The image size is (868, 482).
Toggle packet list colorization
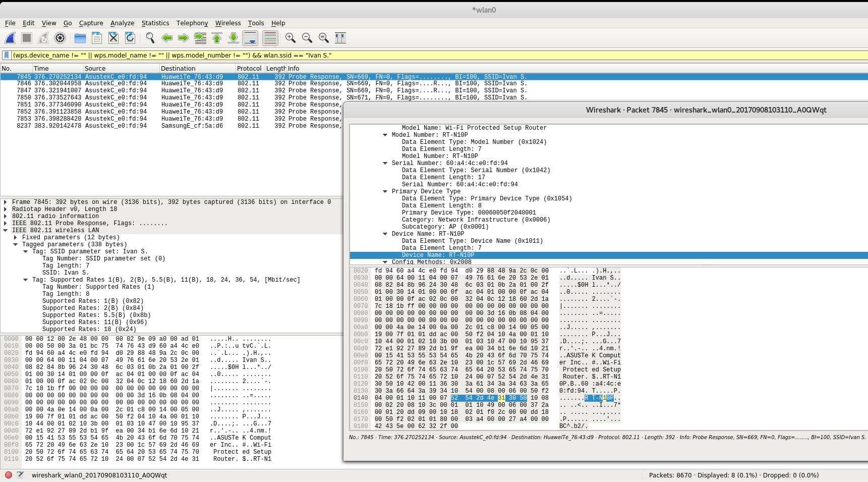coord(270,38)
